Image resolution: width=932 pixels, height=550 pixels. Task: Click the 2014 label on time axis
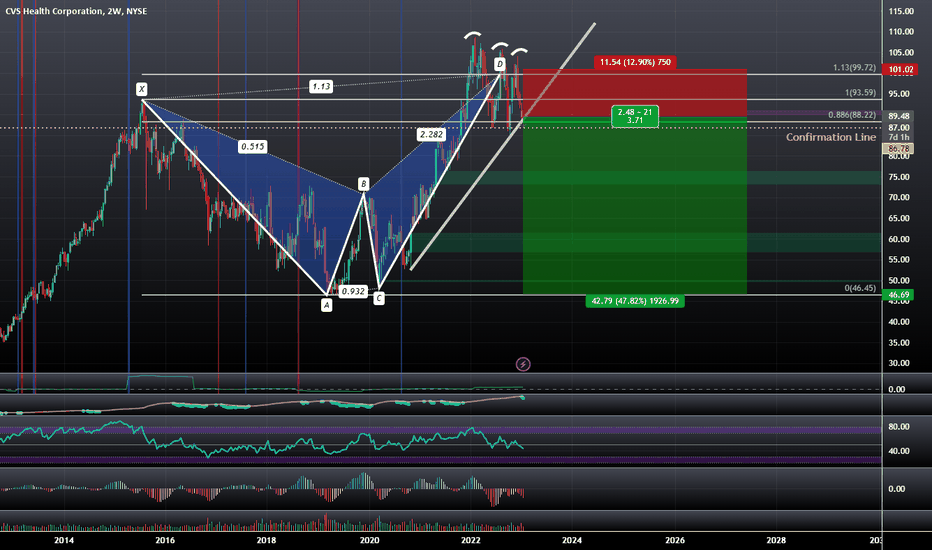tap(64, 540)
